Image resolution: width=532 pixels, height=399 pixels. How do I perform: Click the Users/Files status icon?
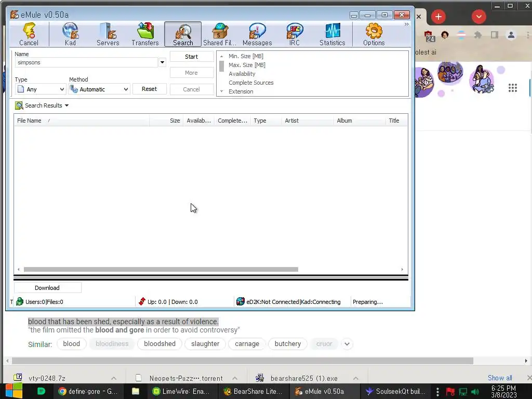pos(20,302)
